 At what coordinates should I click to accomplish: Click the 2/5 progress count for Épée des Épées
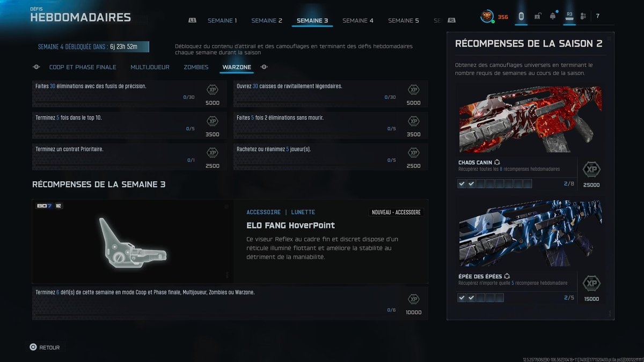(x=569, y=298)
